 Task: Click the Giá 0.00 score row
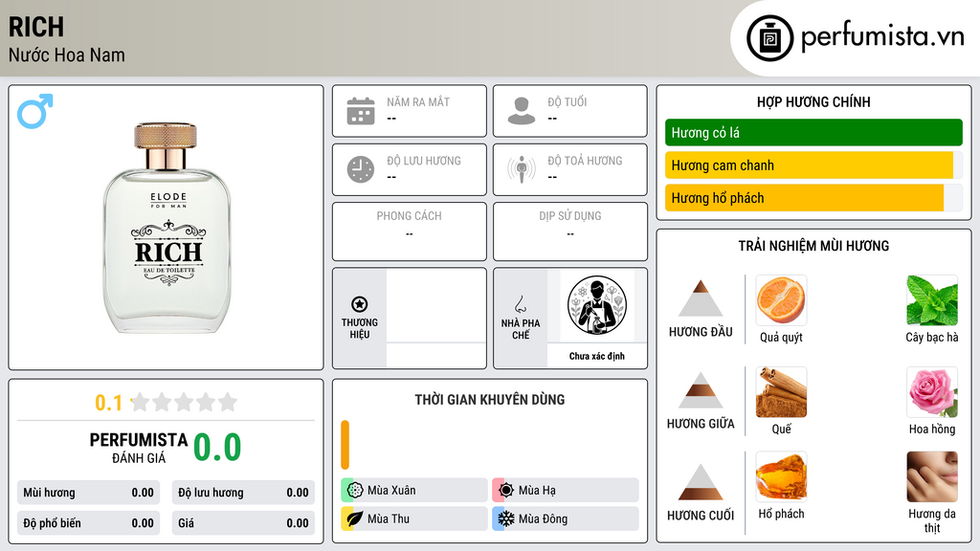pyautogui.click(x=243, y=523)
